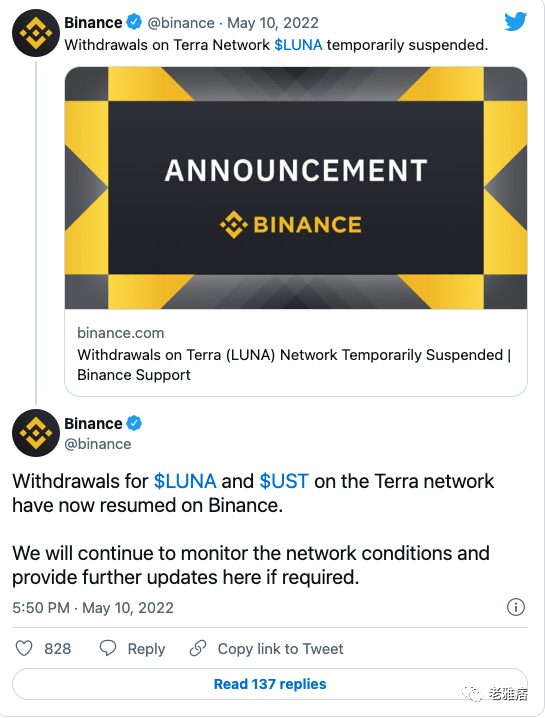545x718 pixels.
Task: Click the reply speech bubble icon
Action: click(x=108, y=648)
